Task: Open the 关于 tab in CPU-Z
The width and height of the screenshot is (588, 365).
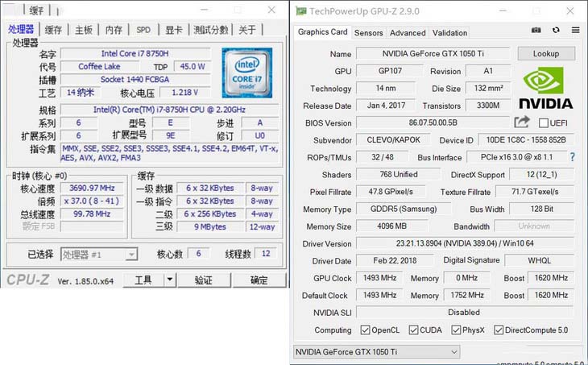Action: coord(247,30)
